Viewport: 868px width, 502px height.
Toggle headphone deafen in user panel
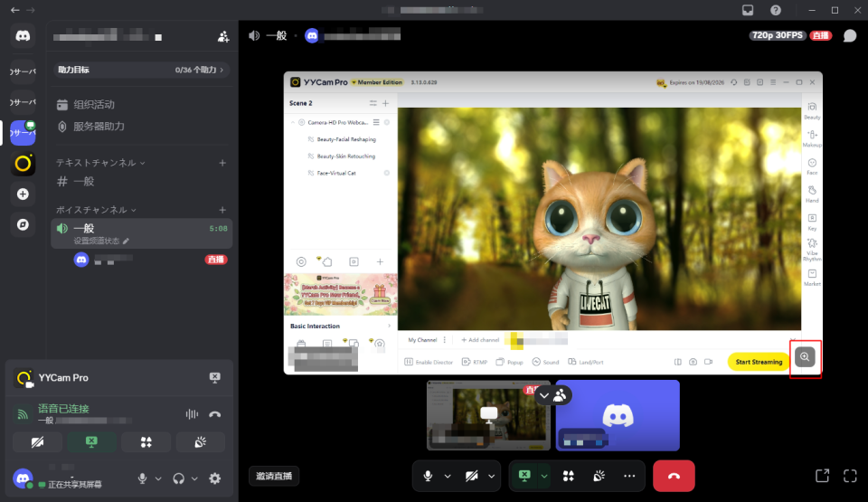179,478
